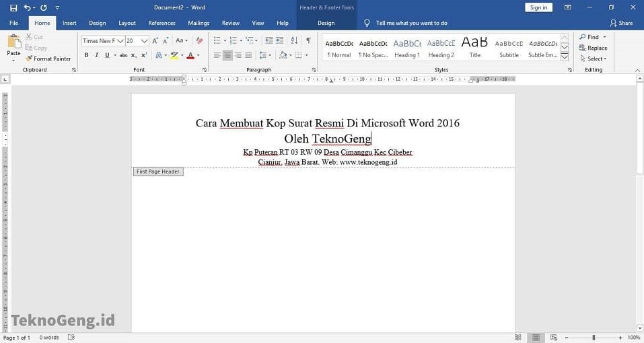Screen dimensions: 644x343
Task: Open Text Effects and Typography
Action: (x=159, y=55)
